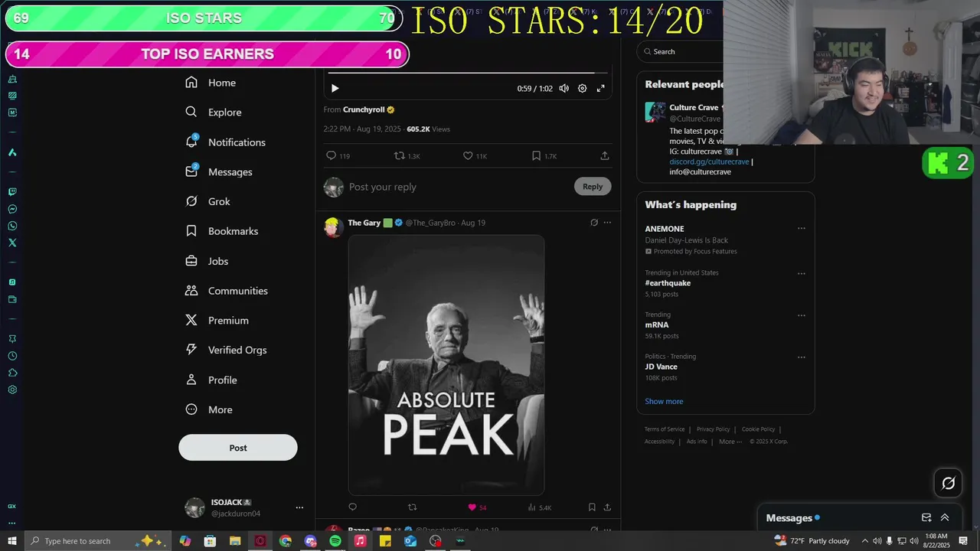This screenshot has width=980, height=551.
Task: Open the Absolute Peak image
Action: (446, 365)
